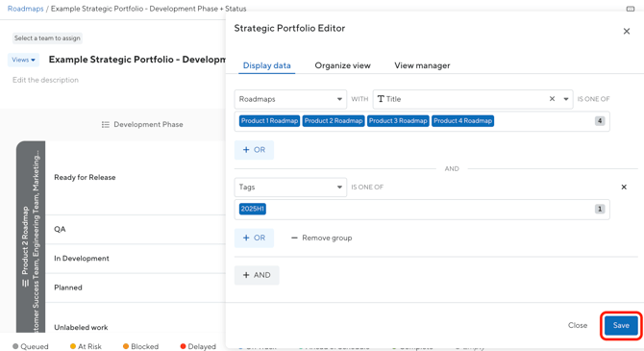Select the Product 4 Roadmap chip
This screenshot has width=644, height=351.
pyautogui.click(x=463, y=121)
